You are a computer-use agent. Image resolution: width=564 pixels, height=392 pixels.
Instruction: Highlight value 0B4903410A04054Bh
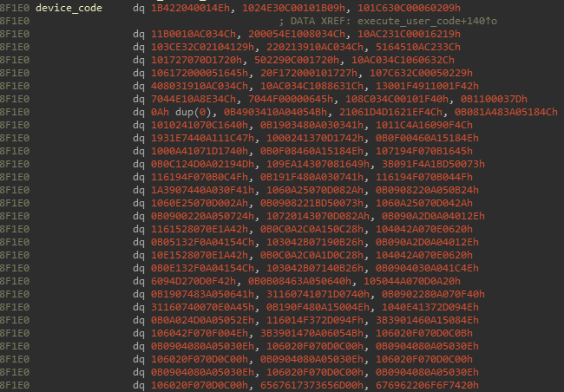point(276,112)
